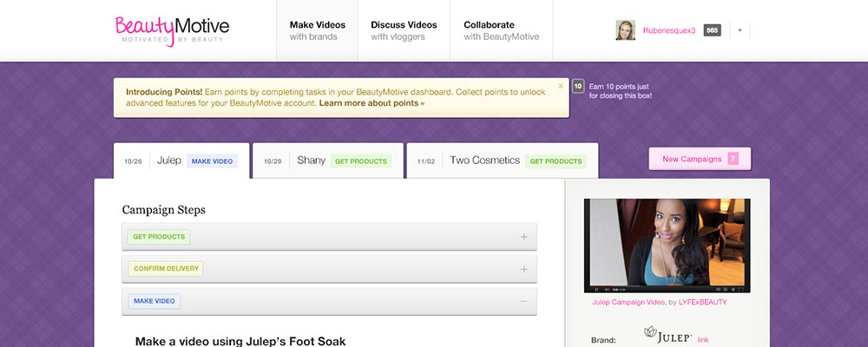Toggle captions icon in video player
The width and height of the screenshot is (868, 347).
(x=718, y=290)
